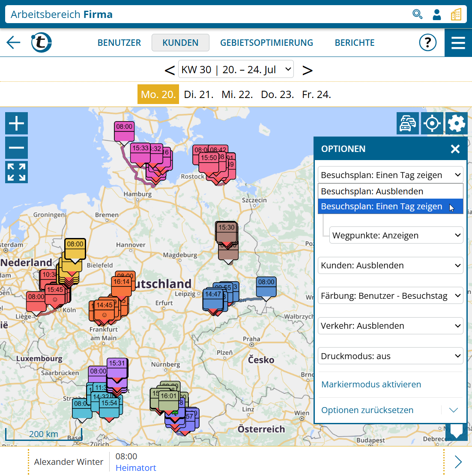Image resolution: width=472 pixels, height=476 pixels.
Task: Open the hamburger main menu
Action: (x=458, y=43)
